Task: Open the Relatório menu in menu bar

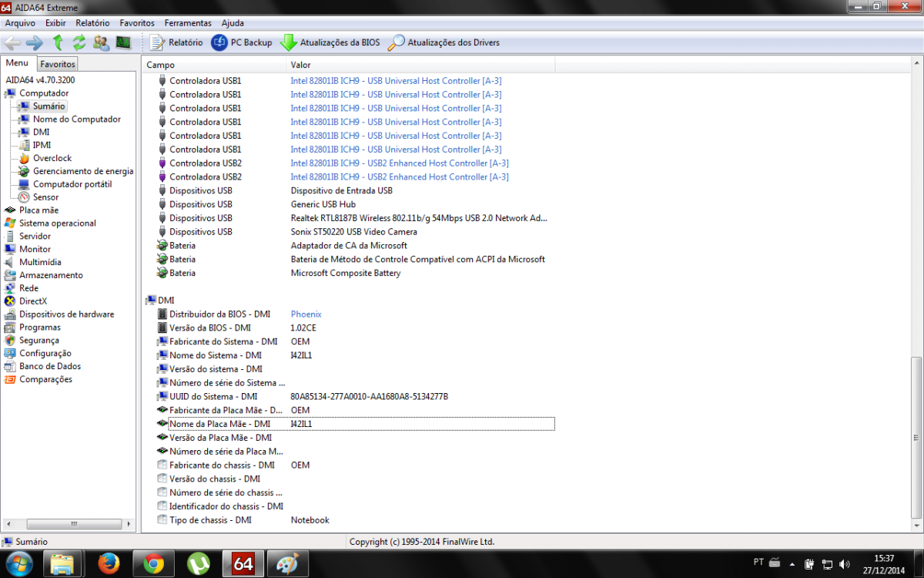Action: coord(92,23)
